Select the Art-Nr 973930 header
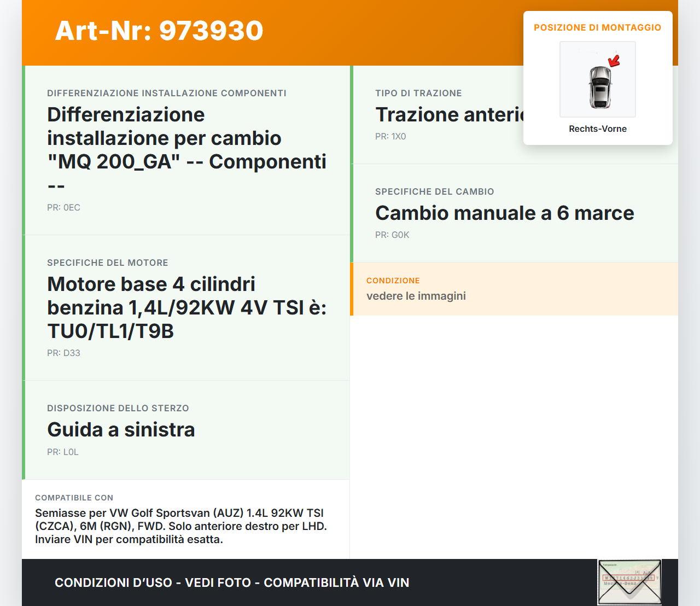 159,31
